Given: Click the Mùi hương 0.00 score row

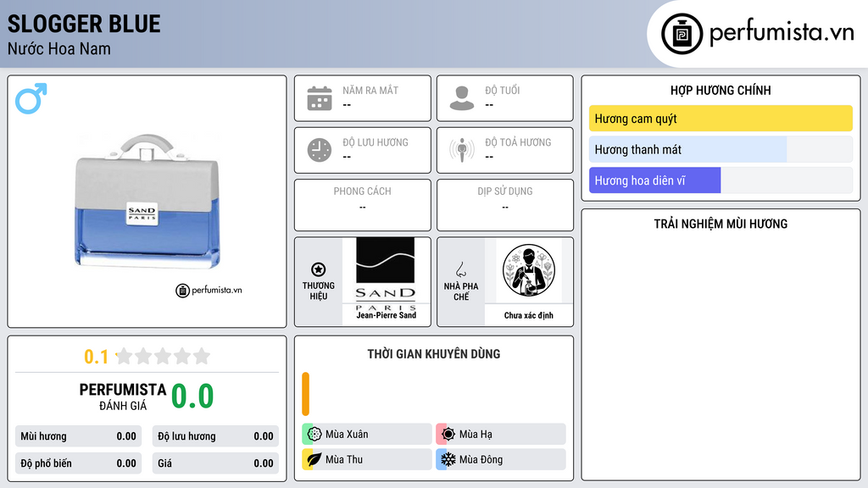Looking at the screenshot, I should [x=78, y=436].
